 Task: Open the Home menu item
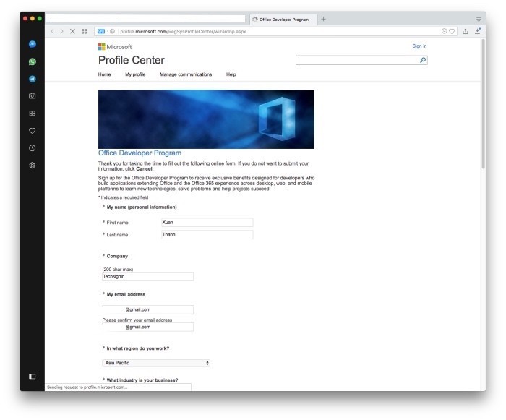[x=104, y=74]
